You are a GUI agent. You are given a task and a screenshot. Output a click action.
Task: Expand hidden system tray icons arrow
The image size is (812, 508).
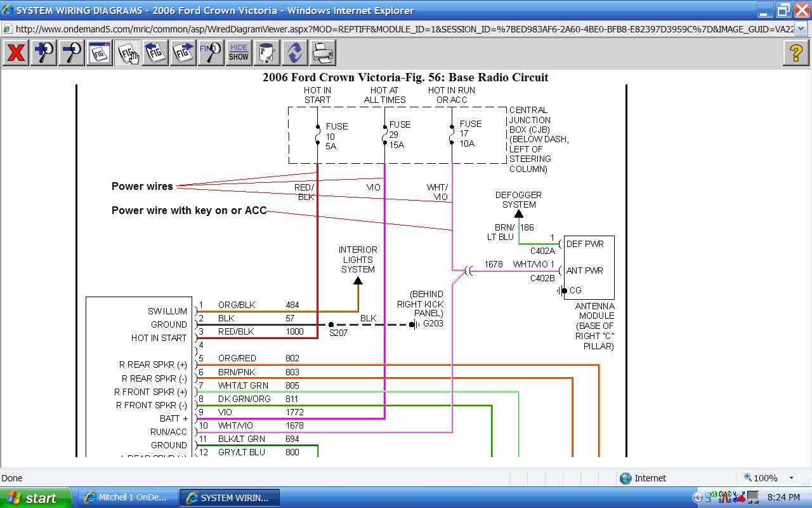click(x=698, y=498)
